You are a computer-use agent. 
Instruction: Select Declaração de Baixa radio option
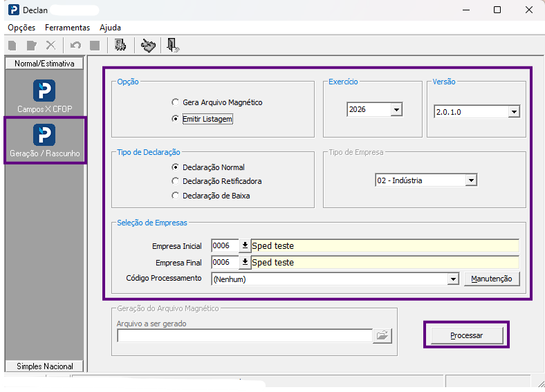click(175, 196)
